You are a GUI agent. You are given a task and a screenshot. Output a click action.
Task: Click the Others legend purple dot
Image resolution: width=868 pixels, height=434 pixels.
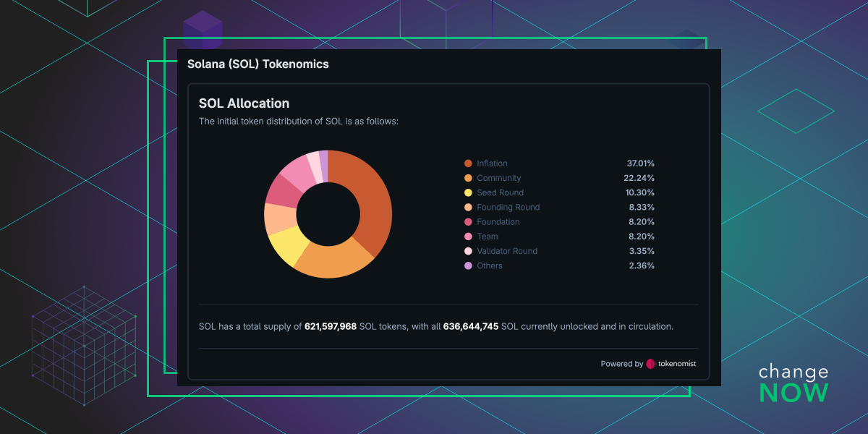tap(468, 265)
